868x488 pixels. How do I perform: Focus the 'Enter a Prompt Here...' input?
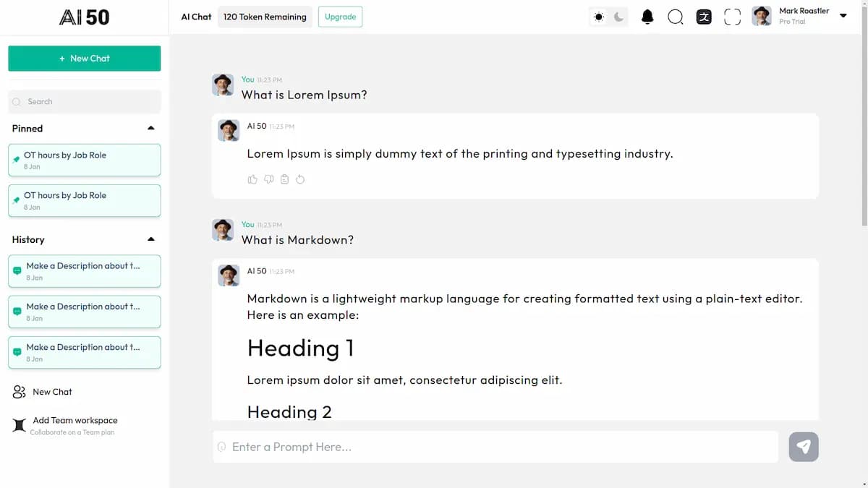495,447
